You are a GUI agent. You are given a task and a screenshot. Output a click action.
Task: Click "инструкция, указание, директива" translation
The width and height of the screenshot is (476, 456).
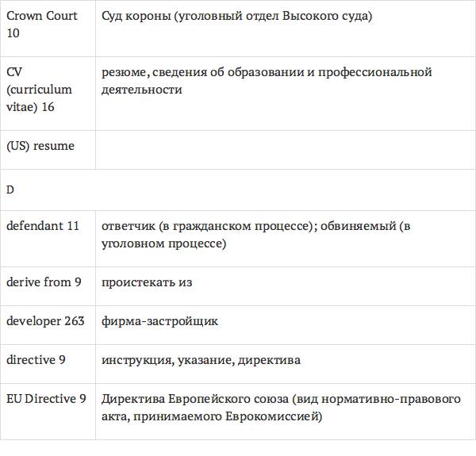coord(201,360)
